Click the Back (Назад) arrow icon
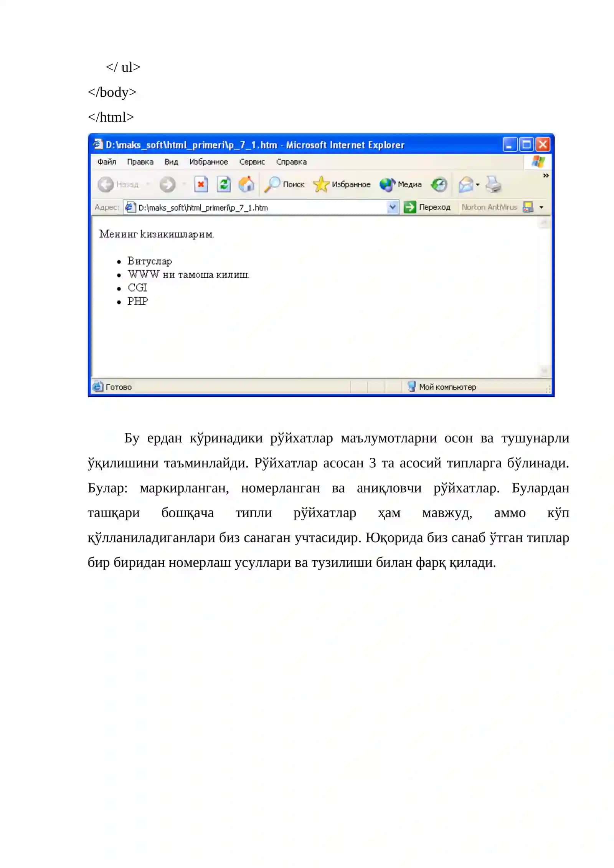The image size is (614, 868). 106,185
